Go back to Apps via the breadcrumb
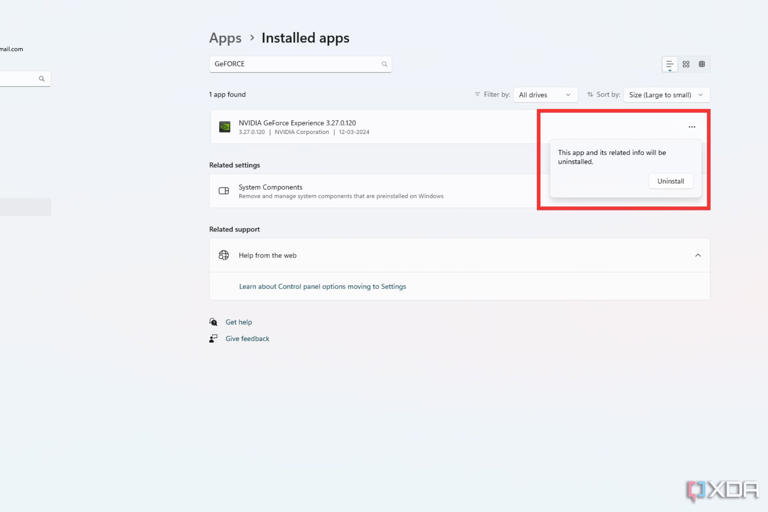The height and width of the screenshot is (512, 768). point(225,38)
